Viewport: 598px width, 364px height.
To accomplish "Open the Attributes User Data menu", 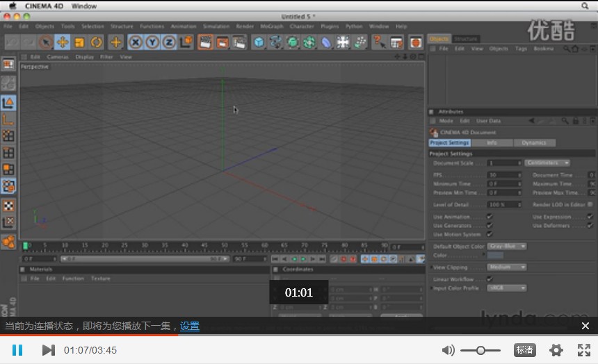I will 489,121.
